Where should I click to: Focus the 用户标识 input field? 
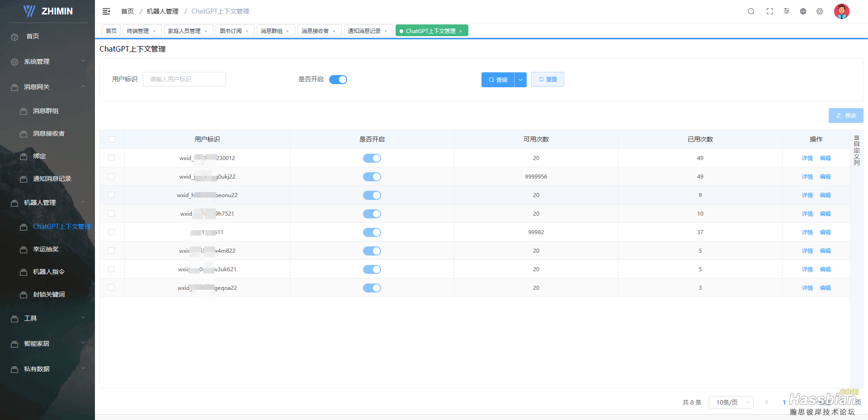point(184,79)
